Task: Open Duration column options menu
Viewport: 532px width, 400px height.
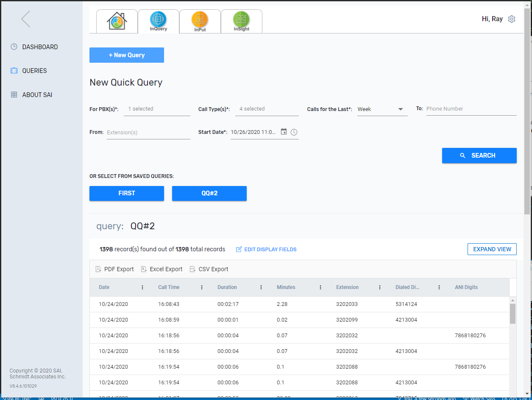Action: pyautogui.click(x=261, y=287)
